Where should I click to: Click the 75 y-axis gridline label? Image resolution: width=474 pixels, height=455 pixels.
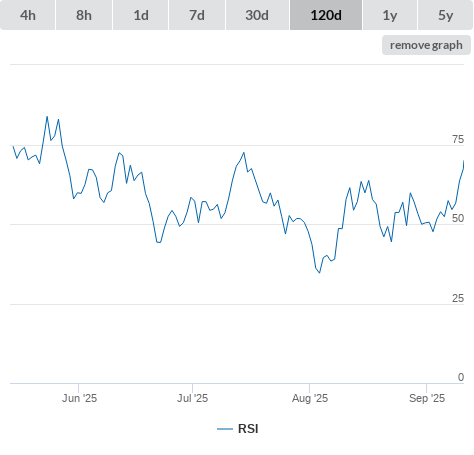458,139
